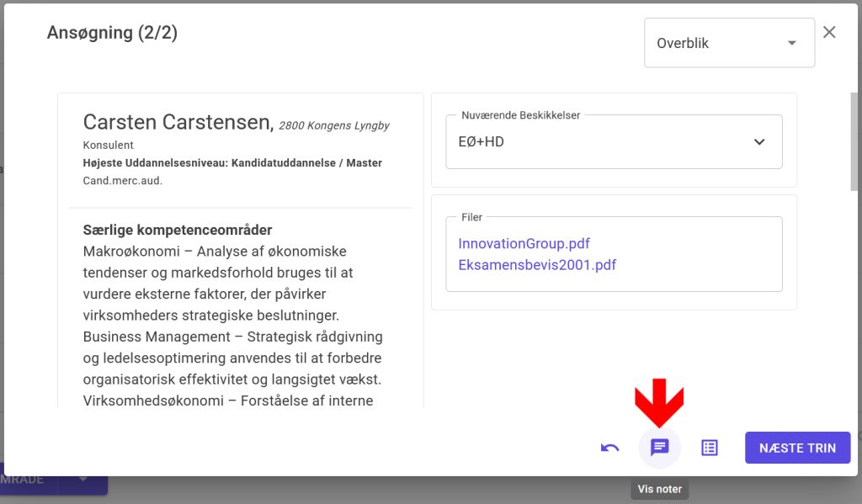Viewport: 862px width, 504px height.
Task: Click the Særlige kompetenceområder heading
Action: (178, 230)
